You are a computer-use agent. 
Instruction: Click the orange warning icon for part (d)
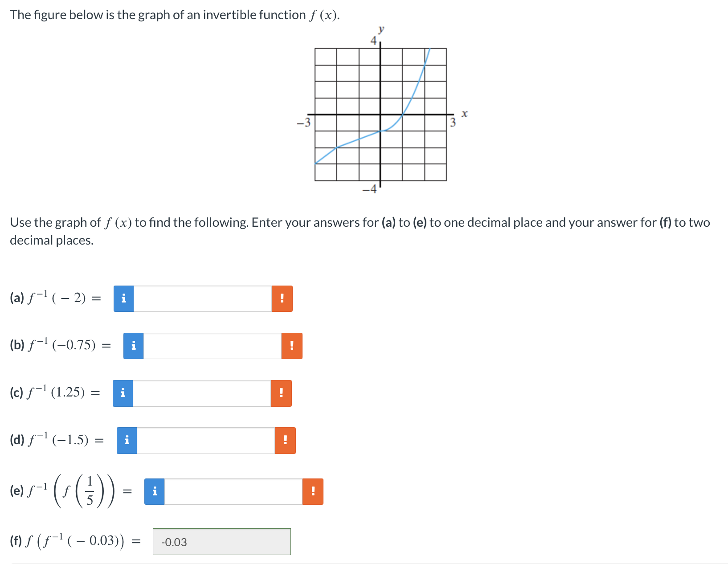pos(285,441)
